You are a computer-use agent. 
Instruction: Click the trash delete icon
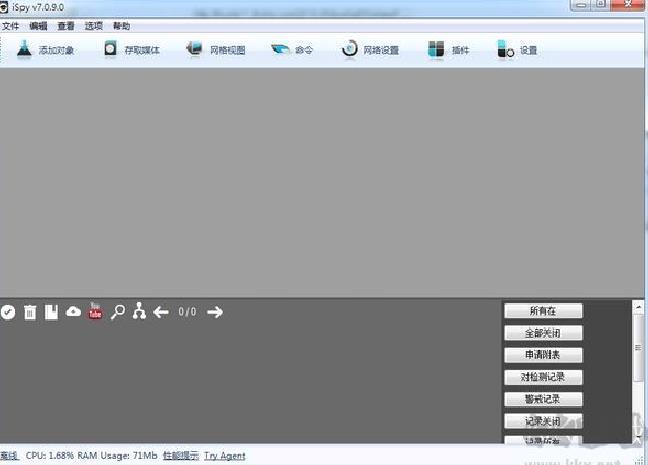pos(30,312)
